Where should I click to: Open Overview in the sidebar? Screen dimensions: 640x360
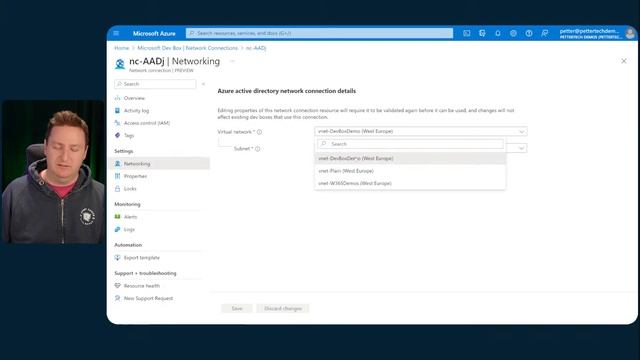(x=134, y=98)
